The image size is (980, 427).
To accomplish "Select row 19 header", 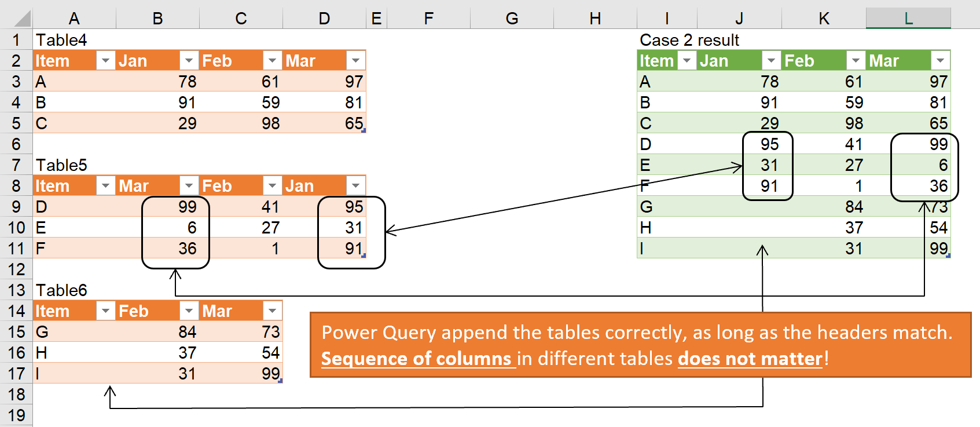I will (16, 415).
